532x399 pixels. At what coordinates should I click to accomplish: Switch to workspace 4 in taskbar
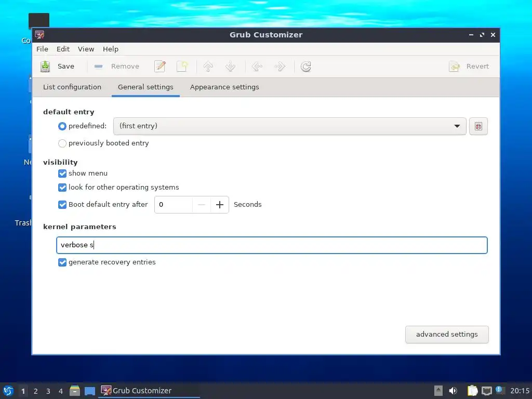point(61,391)
